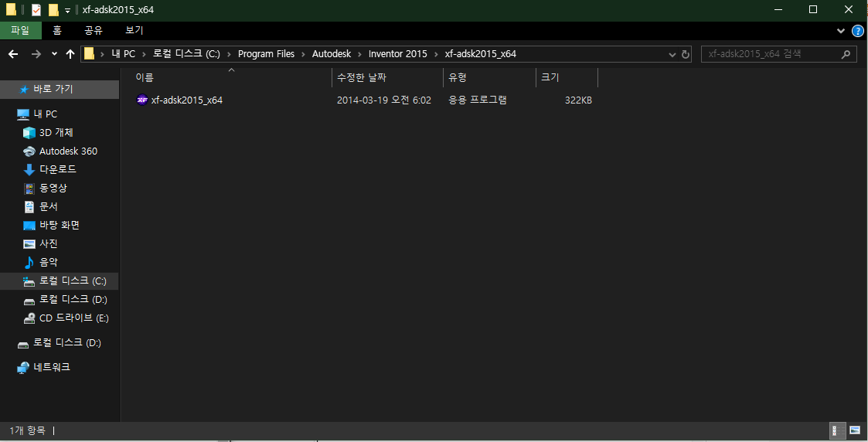The image size is (868, 442).
Task: Go up one folder level arrow
Action: (70, 53)
